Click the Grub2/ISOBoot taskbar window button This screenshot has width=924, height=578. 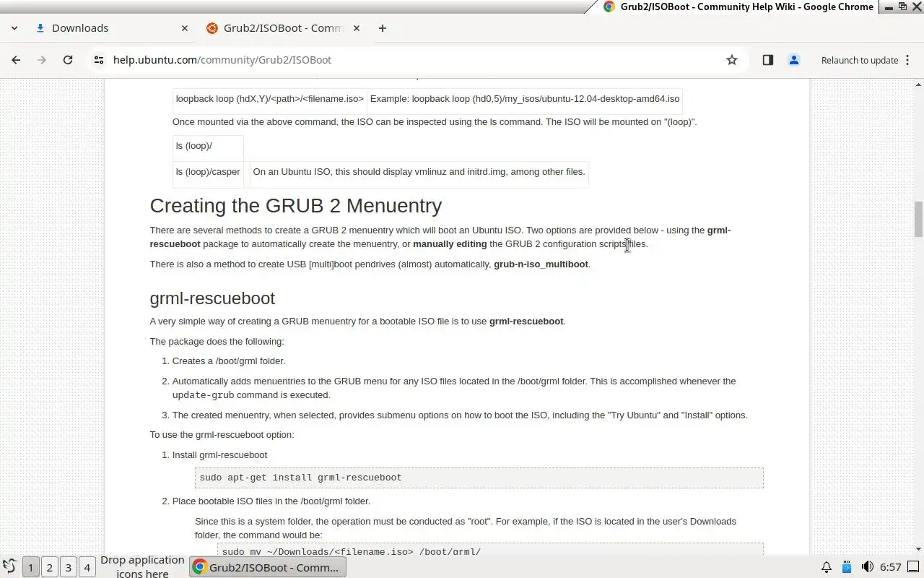(x=268, y=567)
